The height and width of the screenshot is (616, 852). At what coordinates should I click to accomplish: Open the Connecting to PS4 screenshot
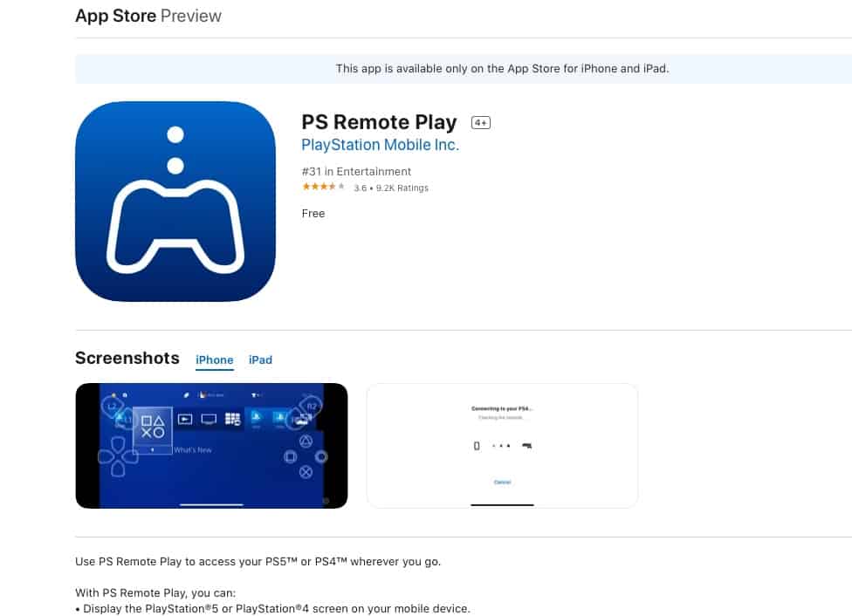[x=502, y=446]
